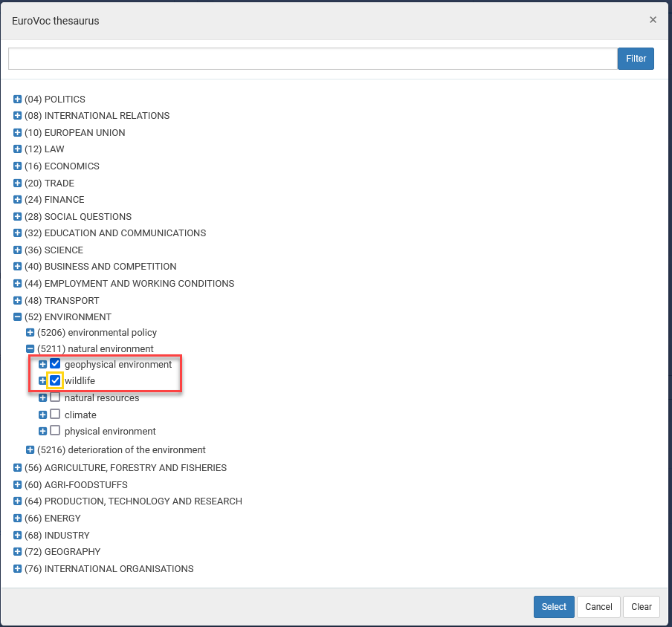Uncheck the geophysical environment checkbox
The width and height of the screenshot is (672, 627).
[x=55, y=363]
